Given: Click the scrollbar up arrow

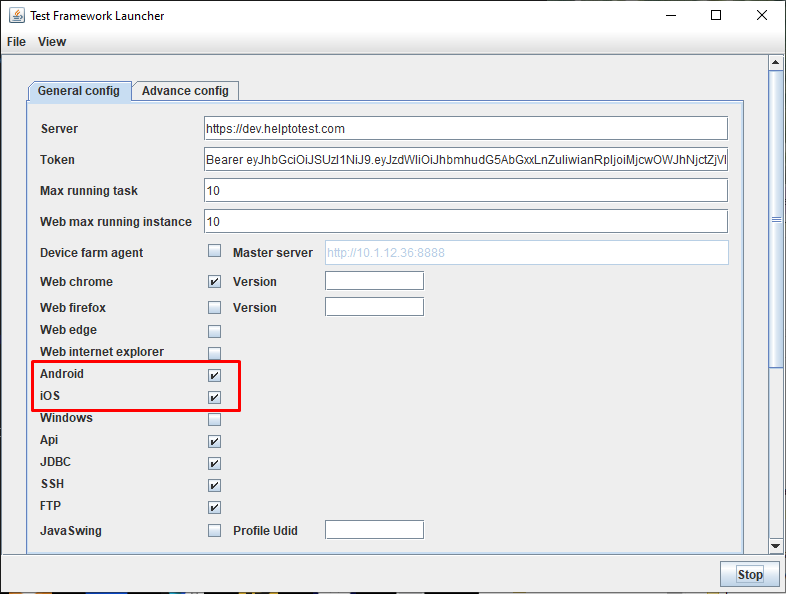Looking at the screenshot, I should [775, 63].
